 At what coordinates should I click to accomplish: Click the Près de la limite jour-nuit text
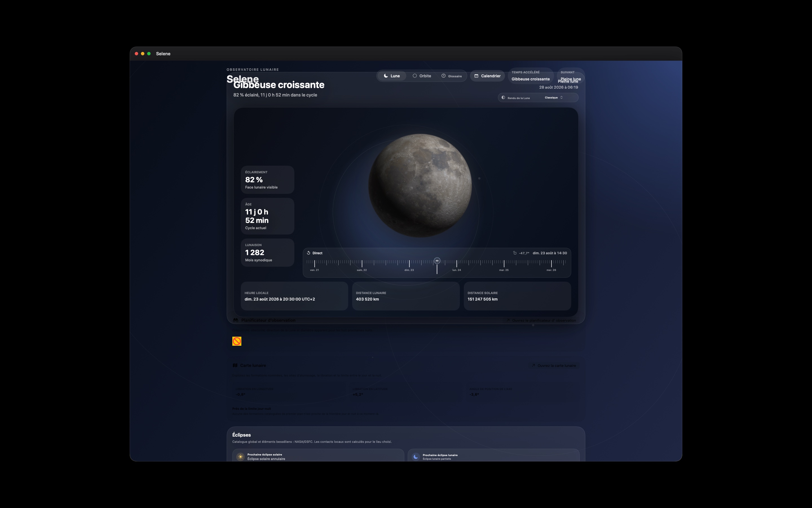tap(251, 409)
